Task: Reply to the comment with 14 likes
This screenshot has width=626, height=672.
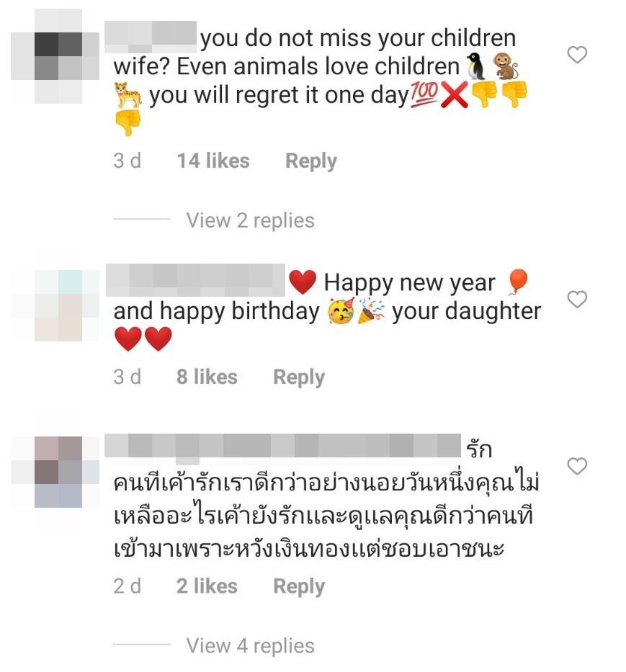Action: 311,161
